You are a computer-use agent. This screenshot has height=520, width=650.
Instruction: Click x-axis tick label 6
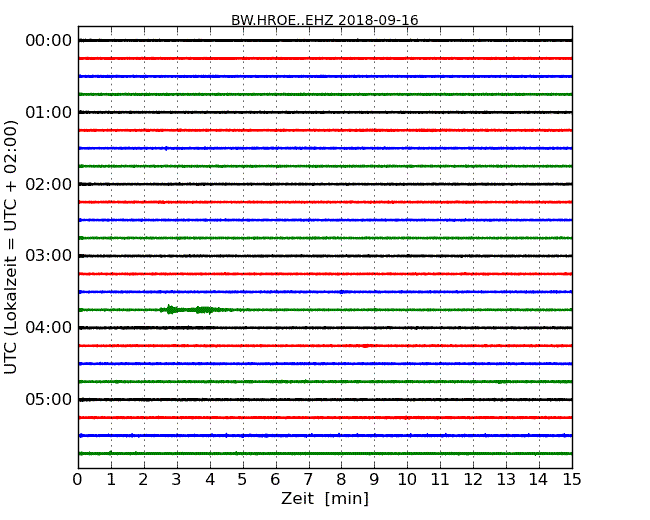tap(275, 480)
